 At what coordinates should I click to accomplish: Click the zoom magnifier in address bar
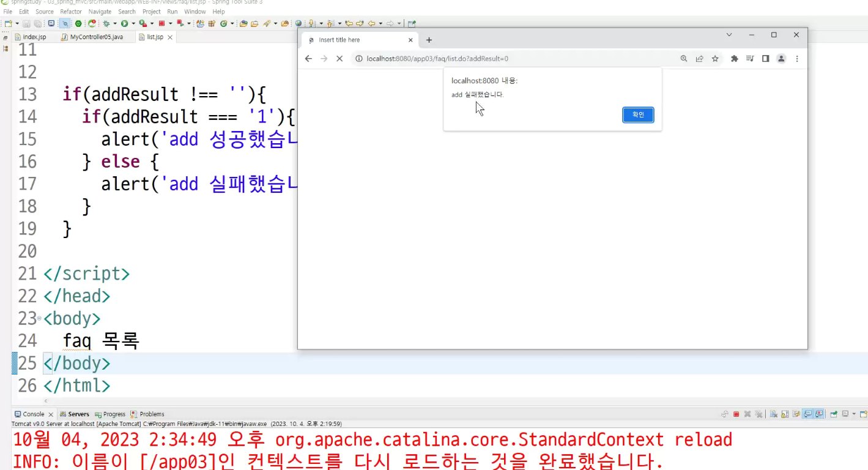point(684,59)
